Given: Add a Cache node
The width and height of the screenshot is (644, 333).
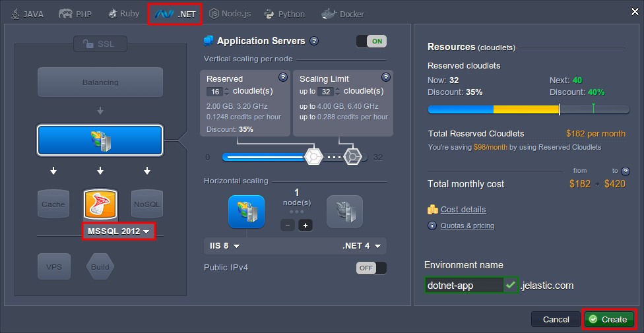Looking at the screenshot, I should 53,204.
